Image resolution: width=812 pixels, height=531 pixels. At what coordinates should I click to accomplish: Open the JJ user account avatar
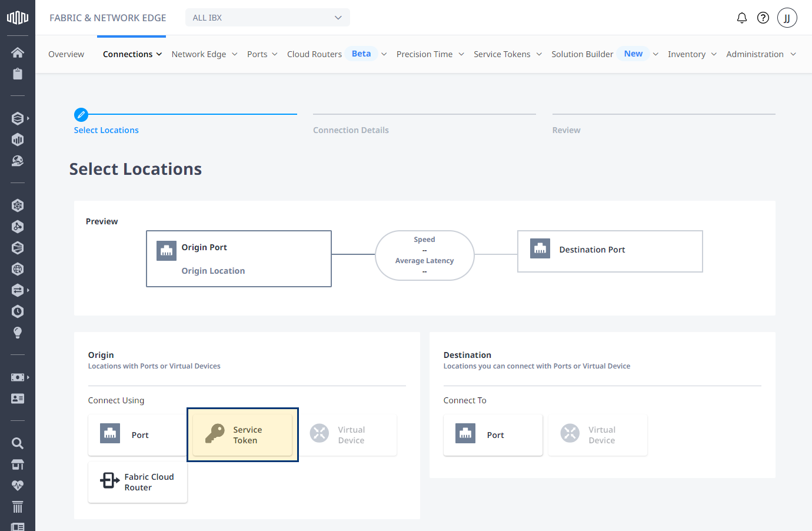click(787, 18)
